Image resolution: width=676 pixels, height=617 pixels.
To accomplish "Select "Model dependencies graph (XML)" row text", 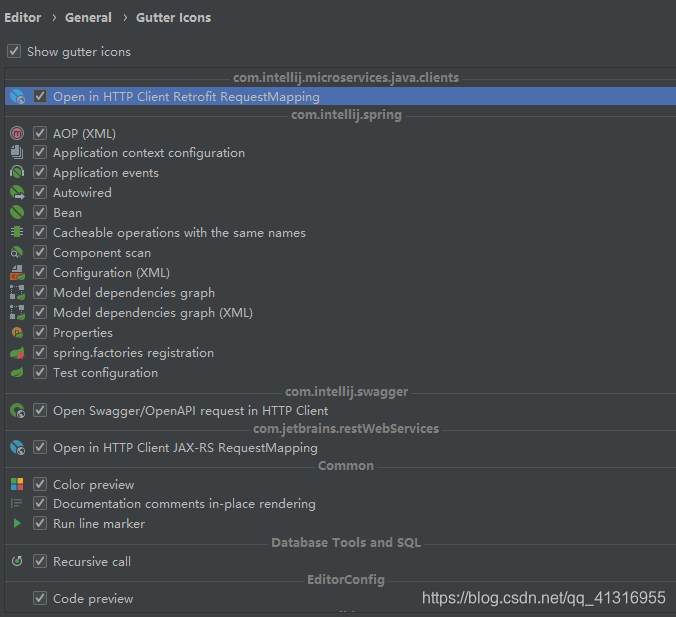I will point(153,313).
